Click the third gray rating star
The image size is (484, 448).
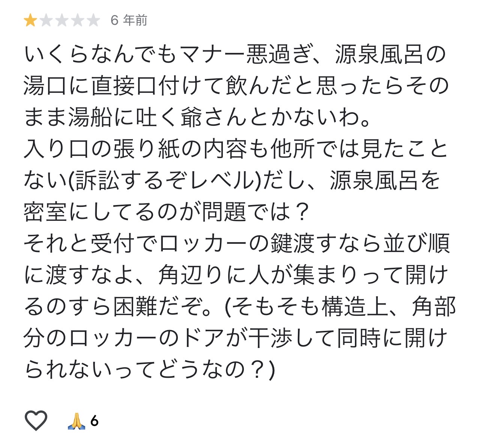(x=62, y=20)
